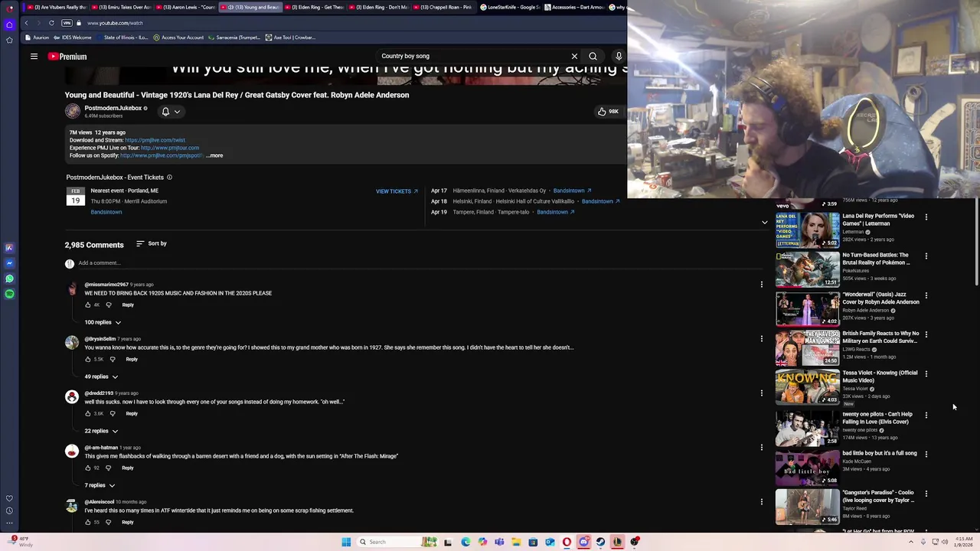
Task: Open more options for 'Tessa Violet - Knowing' video
Action: pos(926,374)
